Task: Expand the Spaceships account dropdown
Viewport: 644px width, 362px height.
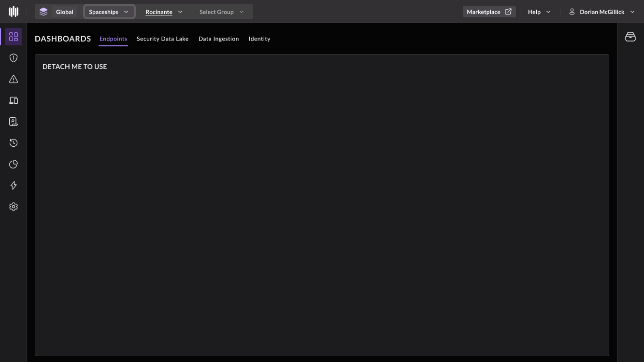Action: pyautogui.click(x=109, y=12)
